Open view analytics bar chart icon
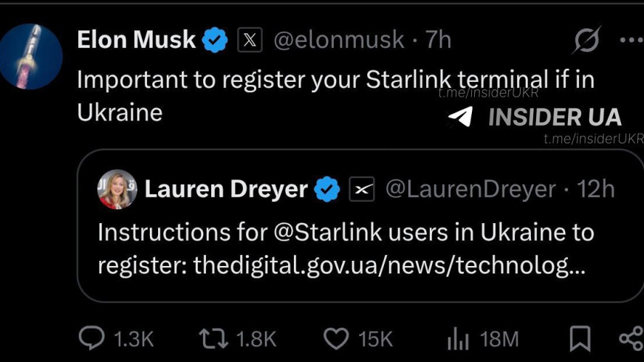This screenshot has height=362, width=644. pos(459,339)
